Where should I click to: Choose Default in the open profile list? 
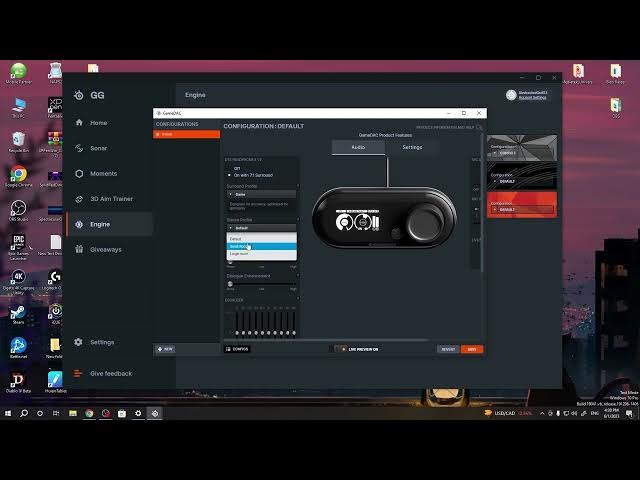262,238
